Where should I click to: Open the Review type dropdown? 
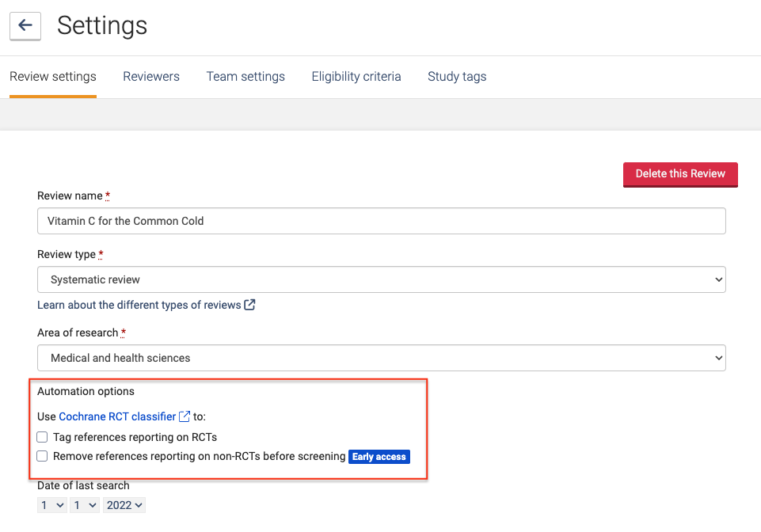point(381,279)
